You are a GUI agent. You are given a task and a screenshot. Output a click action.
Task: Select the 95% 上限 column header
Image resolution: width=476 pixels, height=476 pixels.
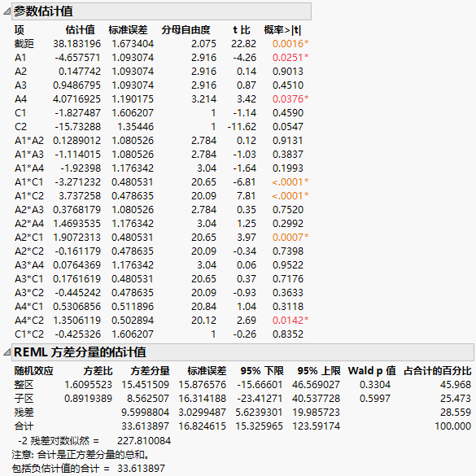coord(319,371)
